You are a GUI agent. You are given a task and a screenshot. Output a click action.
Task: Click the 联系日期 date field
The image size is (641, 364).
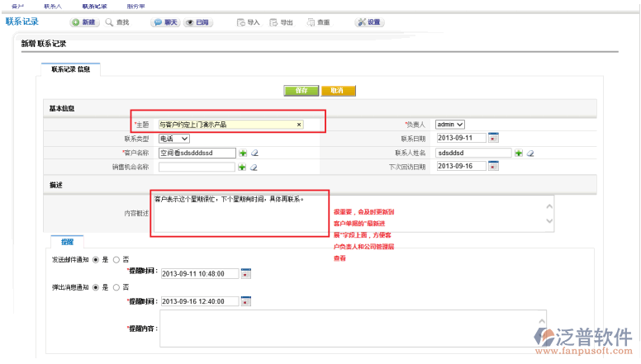point(461,138)
